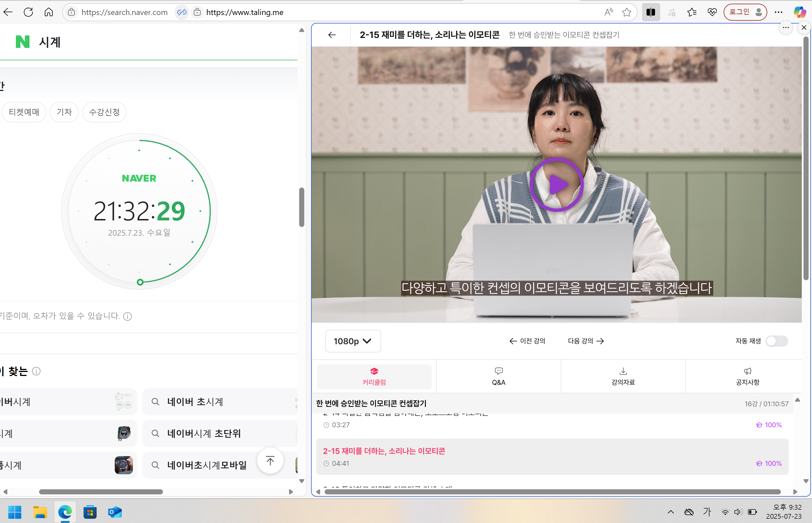
Task: Switch to the Q&A tab
Action: (498, 376)
